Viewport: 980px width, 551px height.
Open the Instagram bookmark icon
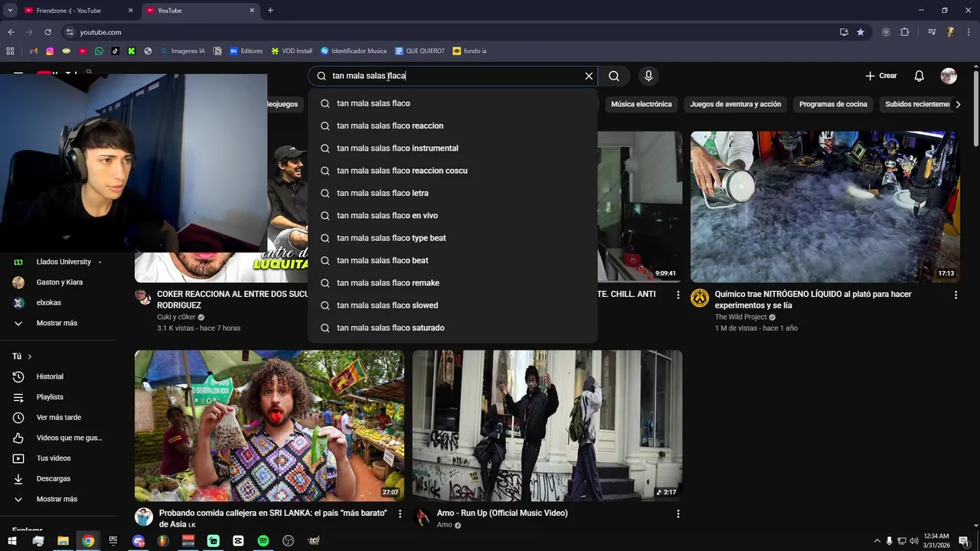pos(50,51)
